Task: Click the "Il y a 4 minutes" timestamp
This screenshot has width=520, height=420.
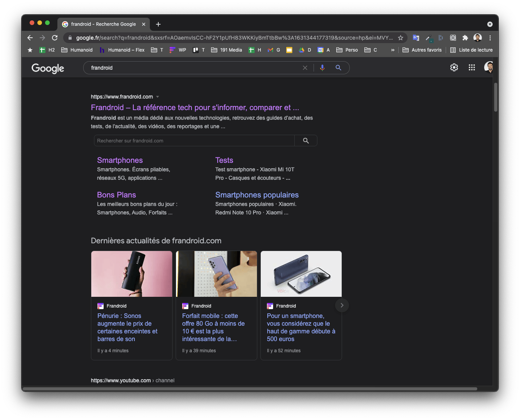Action: (113, 351)
